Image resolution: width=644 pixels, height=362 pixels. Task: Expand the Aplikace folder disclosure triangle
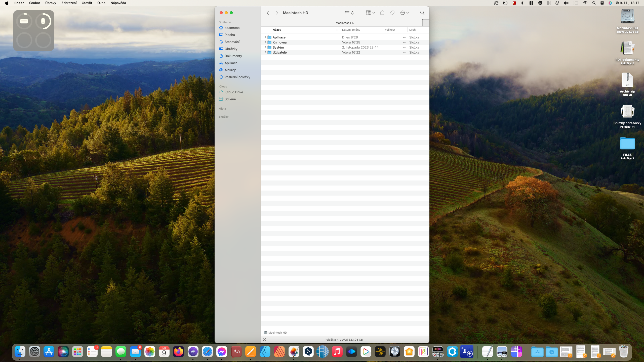click(265, 37)
